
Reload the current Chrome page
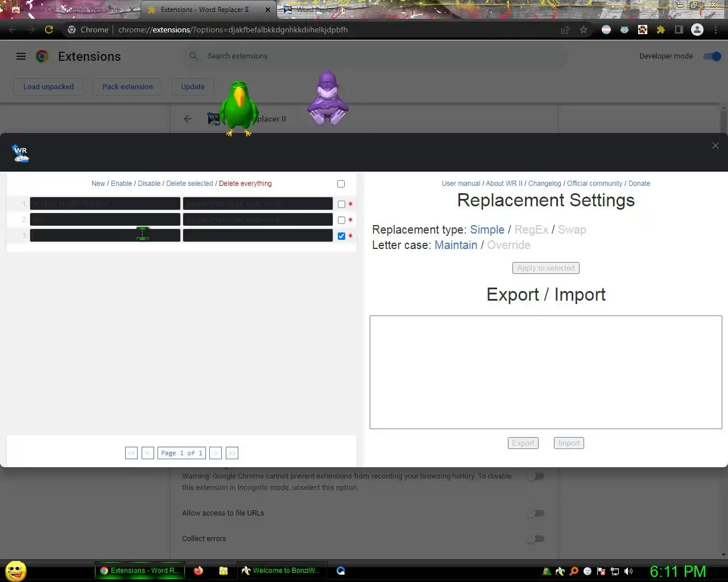[x=49, y=30]
